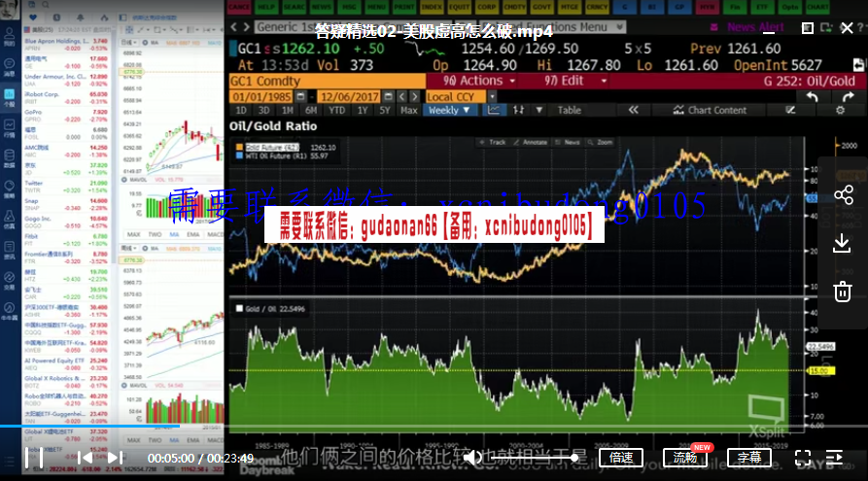
Task: Switch to the Table view
Action: tap(569, 110)
